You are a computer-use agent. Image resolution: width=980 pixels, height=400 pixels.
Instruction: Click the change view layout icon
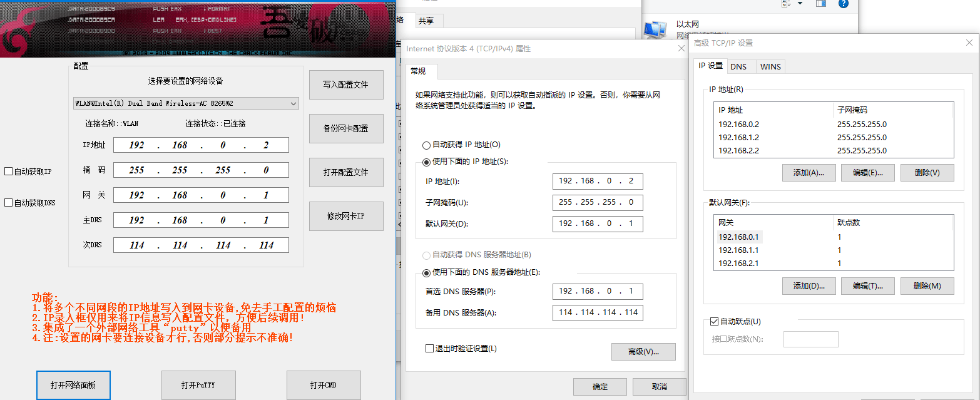click(x=787, y=4)
